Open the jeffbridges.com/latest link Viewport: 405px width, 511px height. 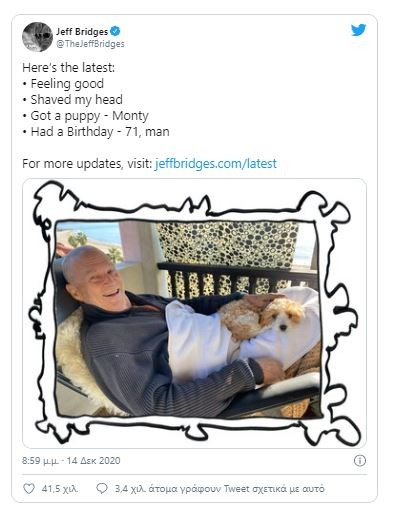click(216, 164)
